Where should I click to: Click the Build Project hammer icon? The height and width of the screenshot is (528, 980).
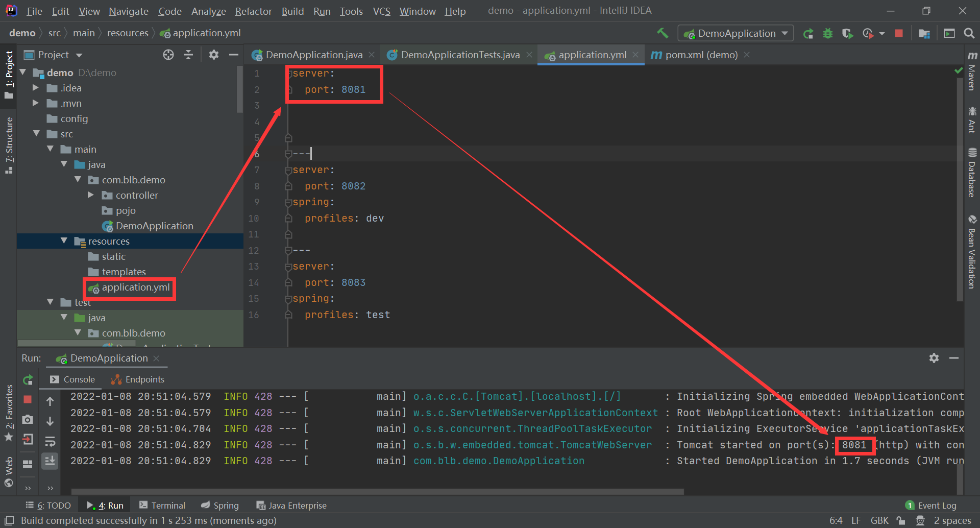tap(662, 33)
